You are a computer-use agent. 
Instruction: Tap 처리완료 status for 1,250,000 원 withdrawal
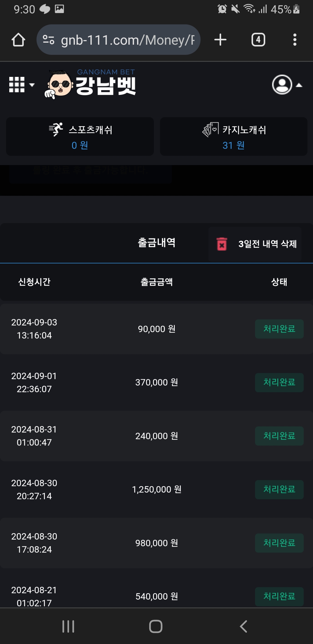point(279,489)
